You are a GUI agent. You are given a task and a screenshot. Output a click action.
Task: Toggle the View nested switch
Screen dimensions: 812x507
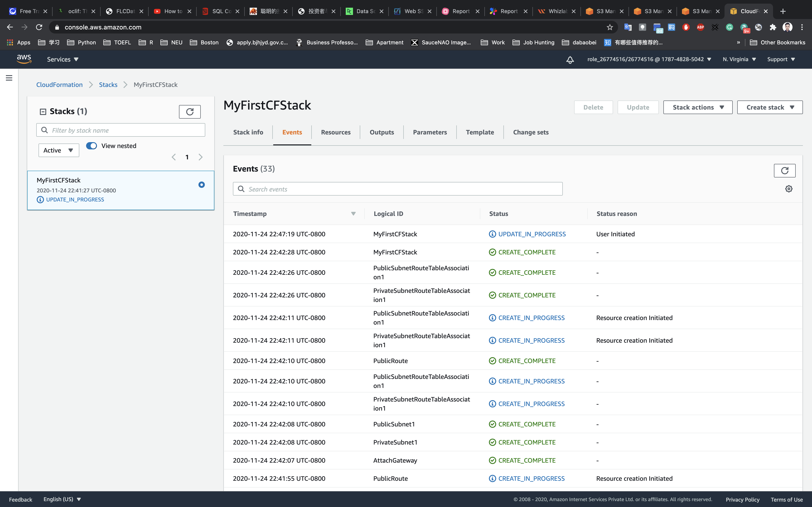[x=92, y=146]
